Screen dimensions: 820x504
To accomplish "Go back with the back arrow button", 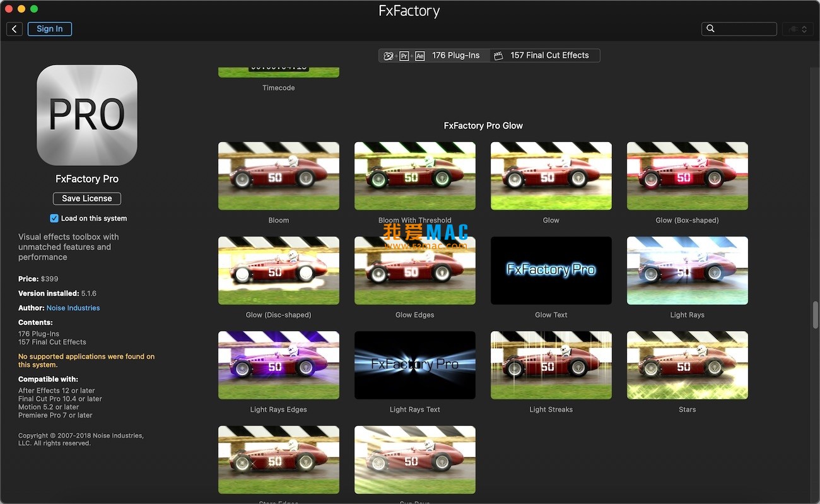I will (15, 29).
